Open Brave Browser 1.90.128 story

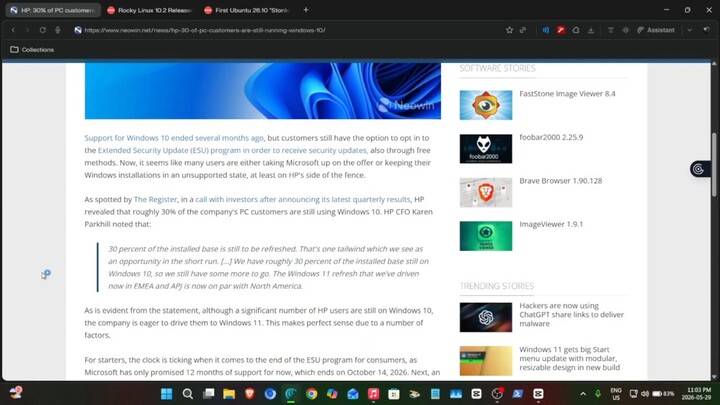[x=561, y=181]
